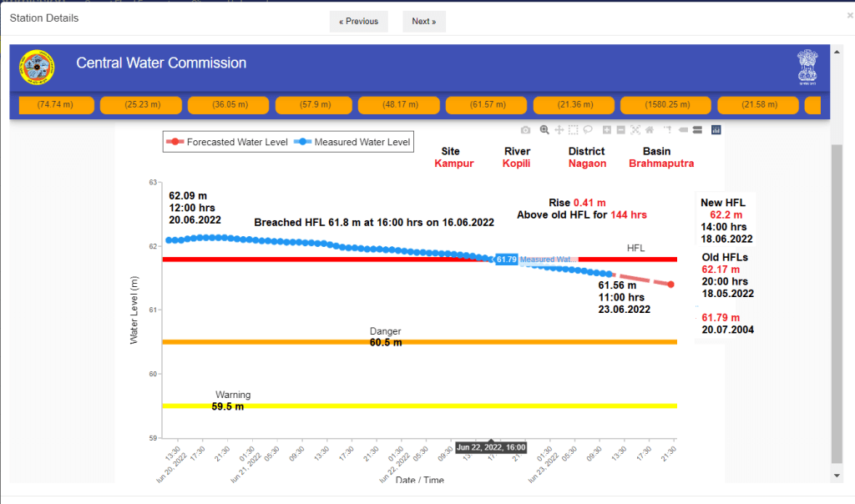The height and width of the screenshot is (504, 855).
Task: Click the vertical scrollbar down arrow
Action: point(837,475)
